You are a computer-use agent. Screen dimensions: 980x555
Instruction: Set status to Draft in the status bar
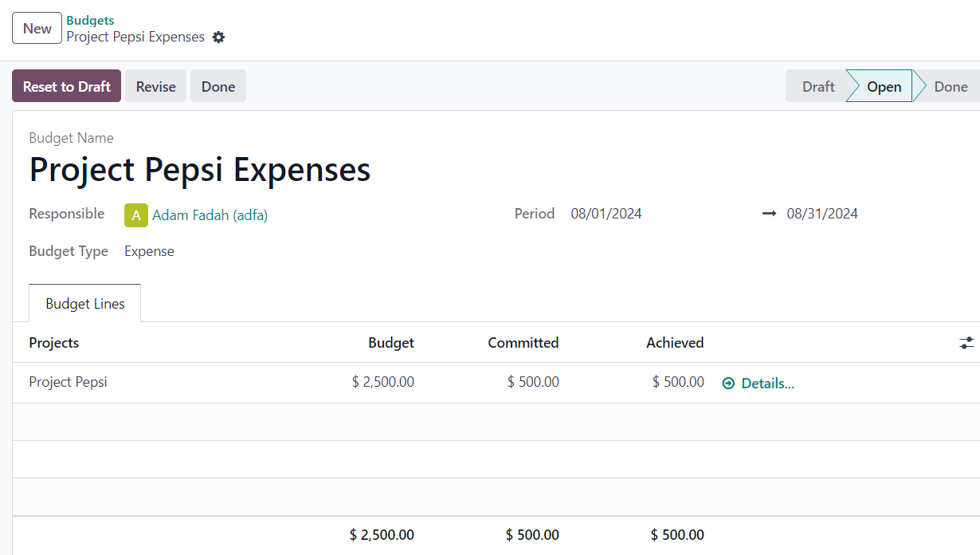tap(818, 86)
